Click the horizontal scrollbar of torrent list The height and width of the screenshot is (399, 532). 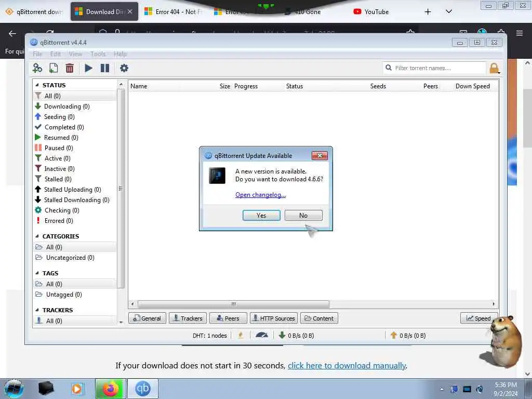233,304
